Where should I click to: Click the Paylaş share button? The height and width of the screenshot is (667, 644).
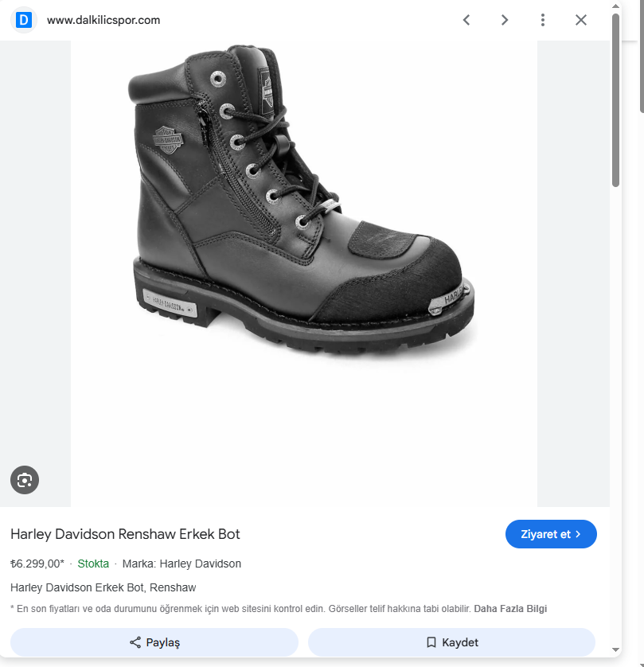(x=154, y=642)
